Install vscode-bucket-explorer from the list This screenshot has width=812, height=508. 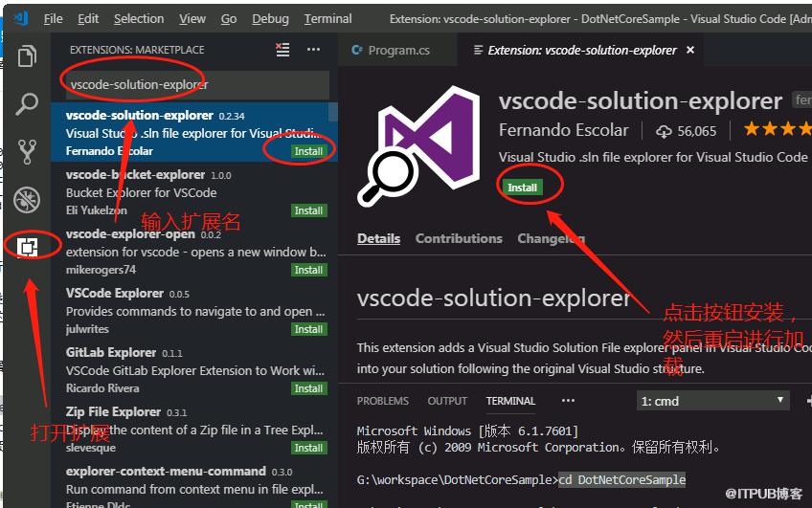tap(308, 210)
